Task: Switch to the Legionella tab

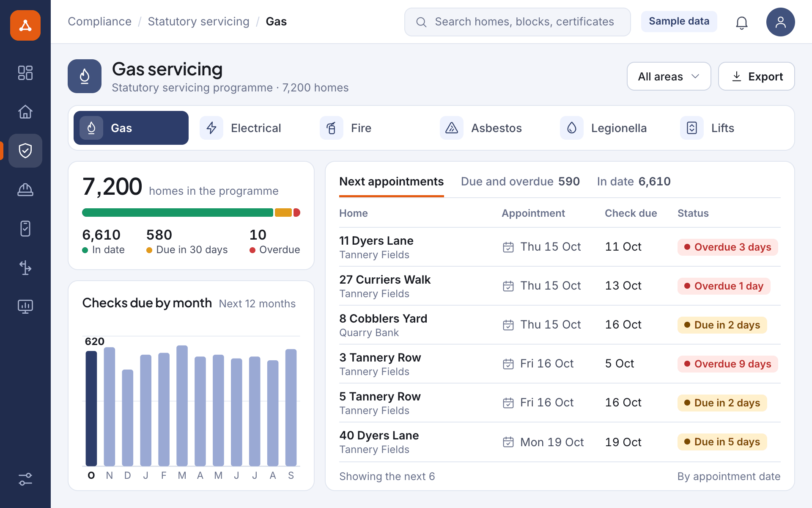Action: click(x=612, y=128)
